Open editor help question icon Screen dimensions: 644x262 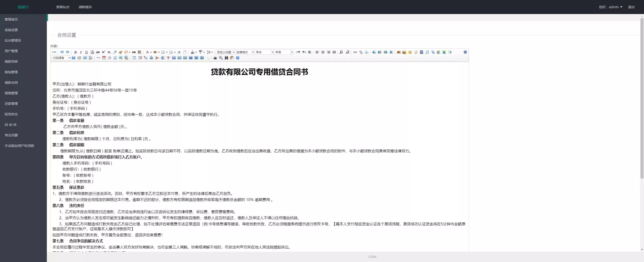[238, 58]
